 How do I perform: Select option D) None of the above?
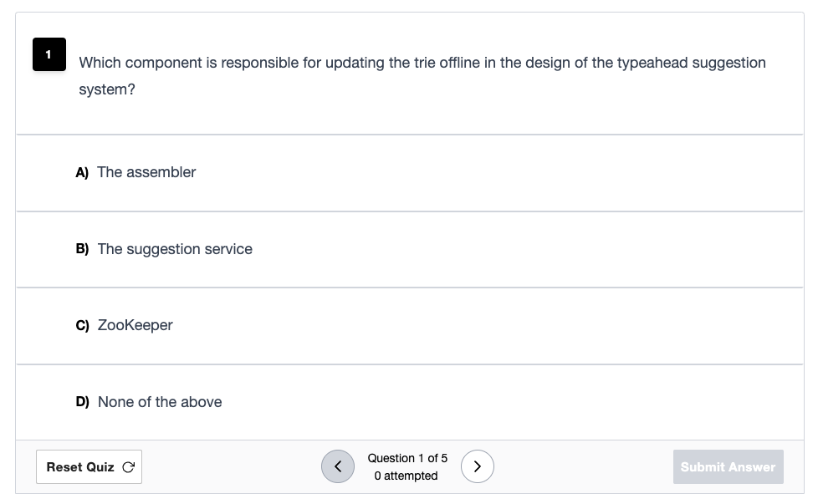[410, 402]
